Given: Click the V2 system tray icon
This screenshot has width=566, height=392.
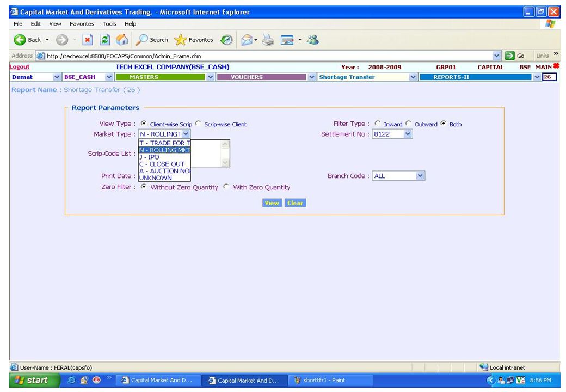Looking at the screenshot, I should [x=520, y=380].
